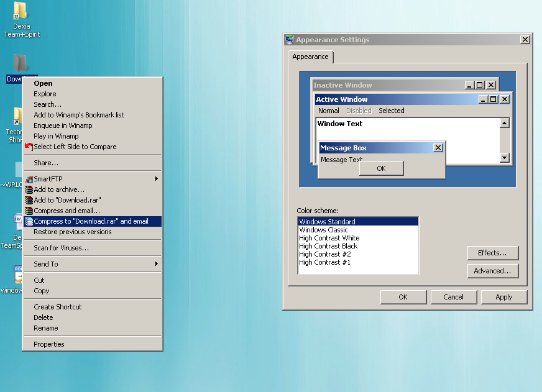The height and width of the screenshot is (392, 542).
Task: Pick High Contrast Black color scheme
Action: click(328, 246)
